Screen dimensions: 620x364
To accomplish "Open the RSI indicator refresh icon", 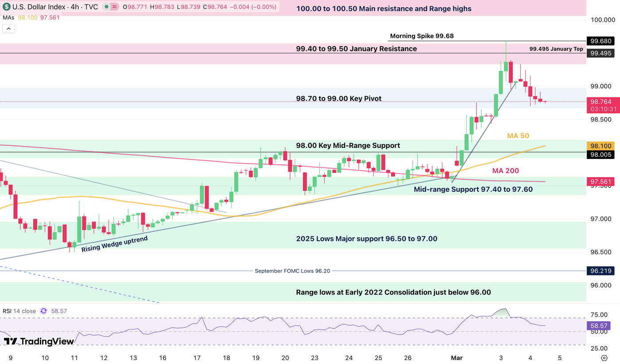I will [x=43, y=311].
